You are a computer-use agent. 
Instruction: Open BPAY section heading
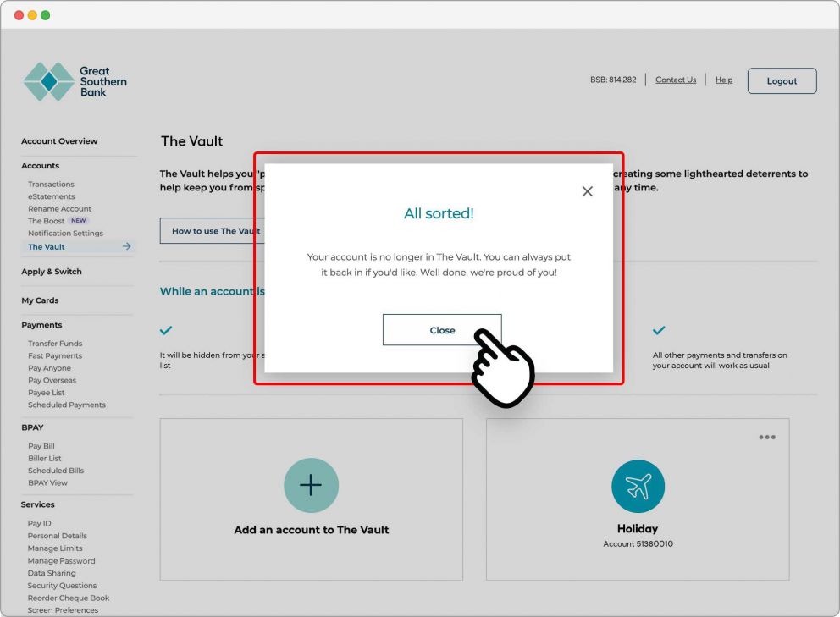[32, 427]
